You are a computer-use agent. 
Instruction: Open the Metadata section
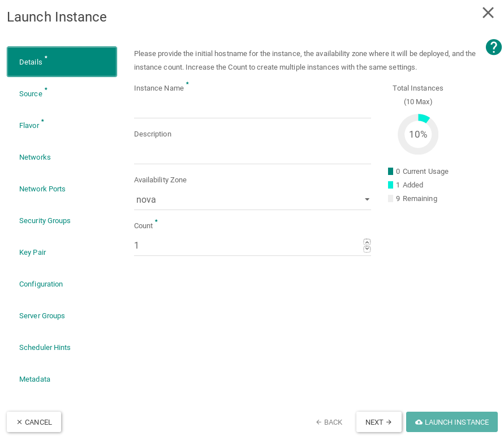[35, 379]
